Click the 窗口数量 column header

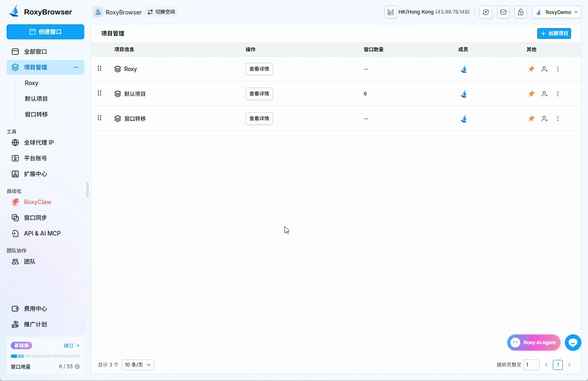point(374,50)
